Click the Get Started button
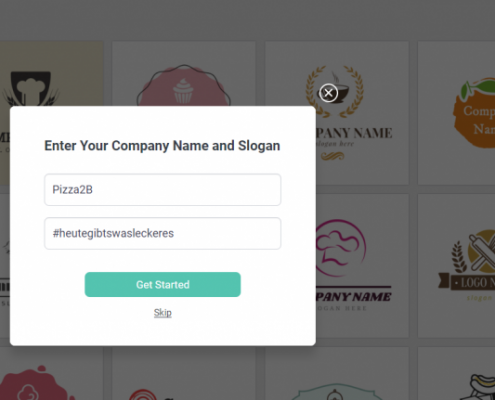Image resolution: width=495 pixels, height=400 pixels. pyautogui.click(x=163, y=285)
